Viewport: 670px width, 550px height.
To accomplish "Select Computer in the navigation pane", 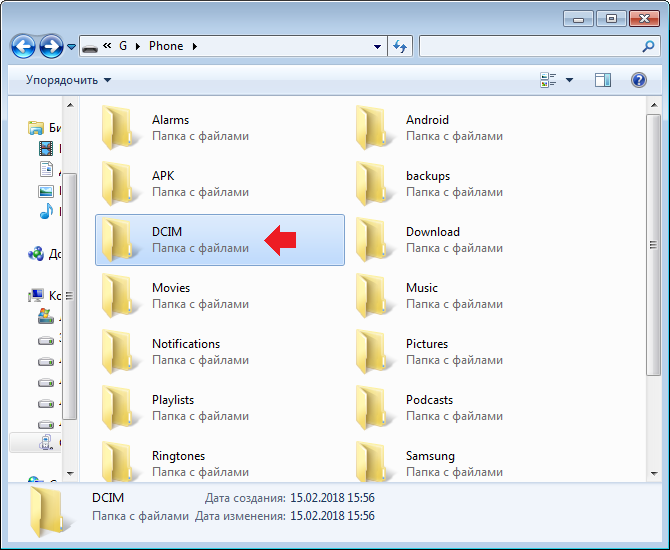I will pyautogui.click(x=44, y=295).
